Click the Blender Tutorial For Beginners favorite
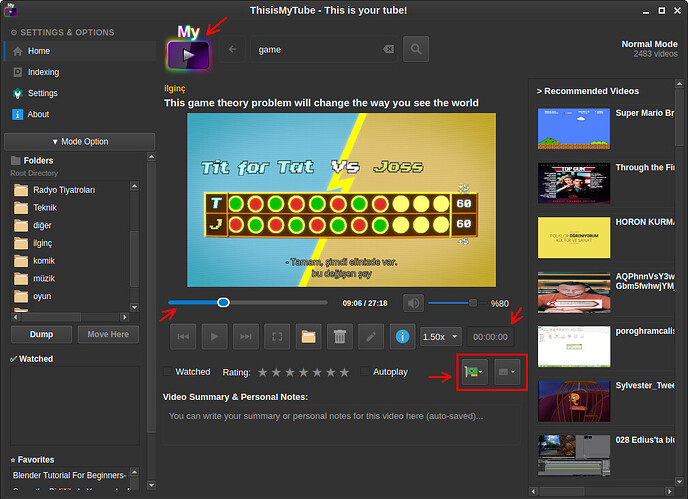This screenshot has width=688, height=499. [x=69, y=475]
